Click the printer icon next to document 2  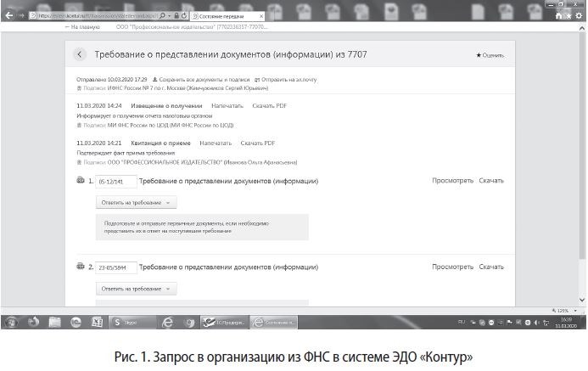pyautogui.click(x=81, y=267)
